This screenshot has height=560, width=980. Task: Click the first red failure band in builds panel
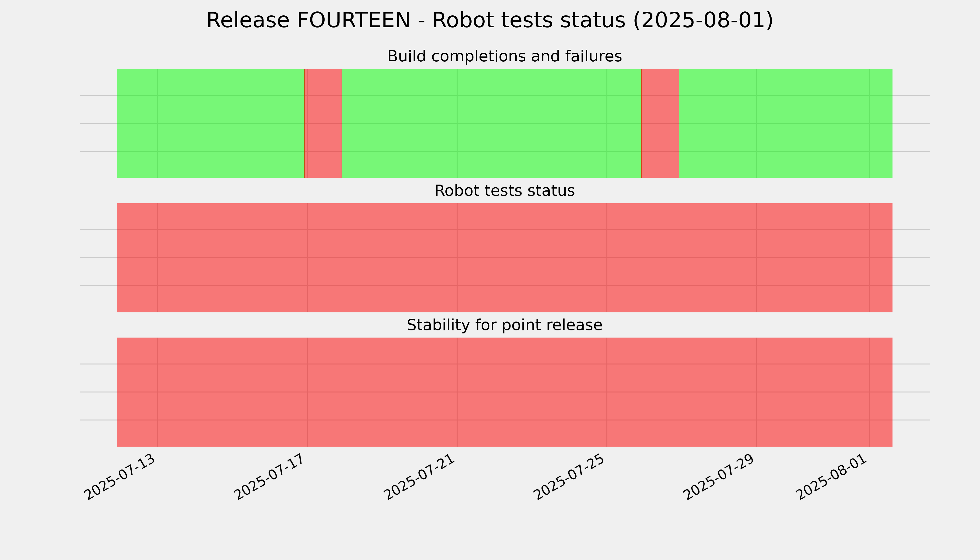pyautogui.click(x=323, y=123)
